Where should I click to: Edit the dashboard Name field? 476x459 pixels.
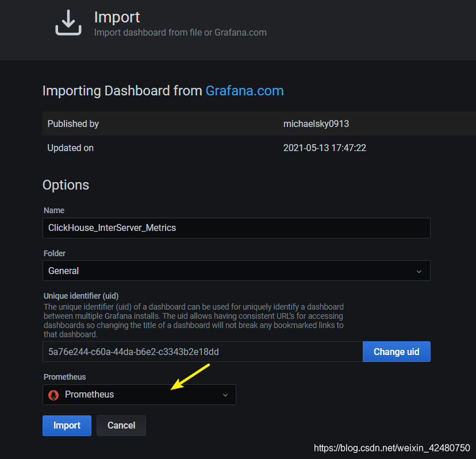click(x=236, y=228)
